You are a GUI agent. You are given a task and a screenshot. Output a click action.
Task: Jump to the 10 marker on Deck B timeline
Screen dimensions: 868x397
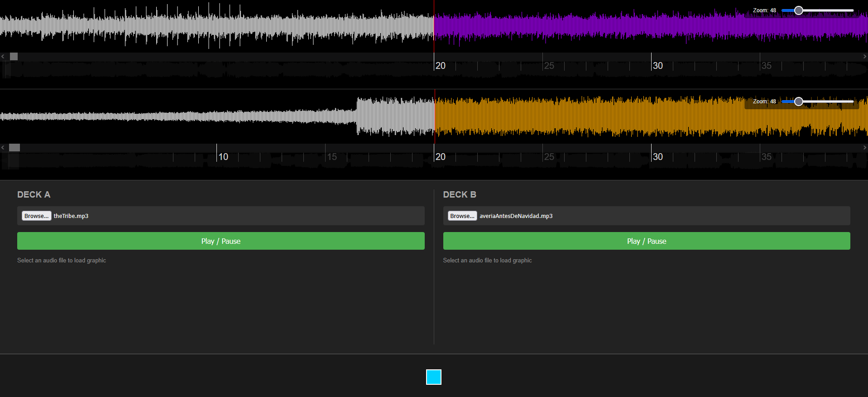click(222, 157)
